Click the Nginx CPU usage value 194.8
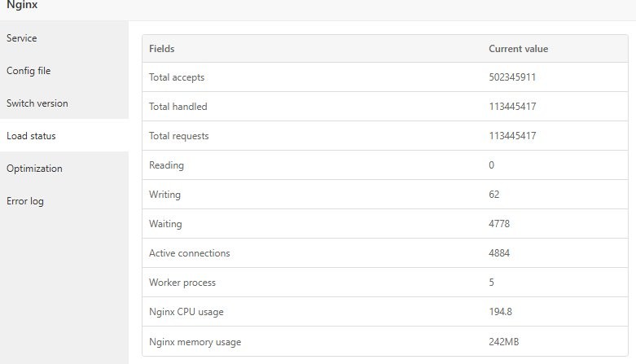This screenshot has height=364, width=636. coord(500,312)
